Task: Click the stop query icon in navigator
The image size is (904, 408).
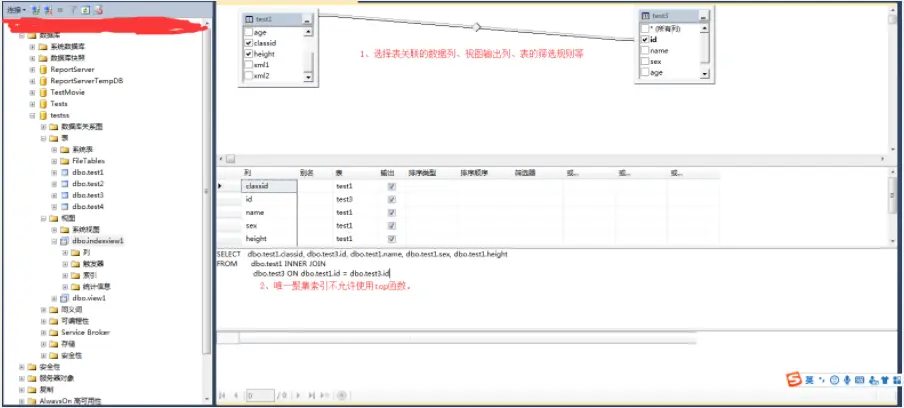Action: click(x=341, y=395)
